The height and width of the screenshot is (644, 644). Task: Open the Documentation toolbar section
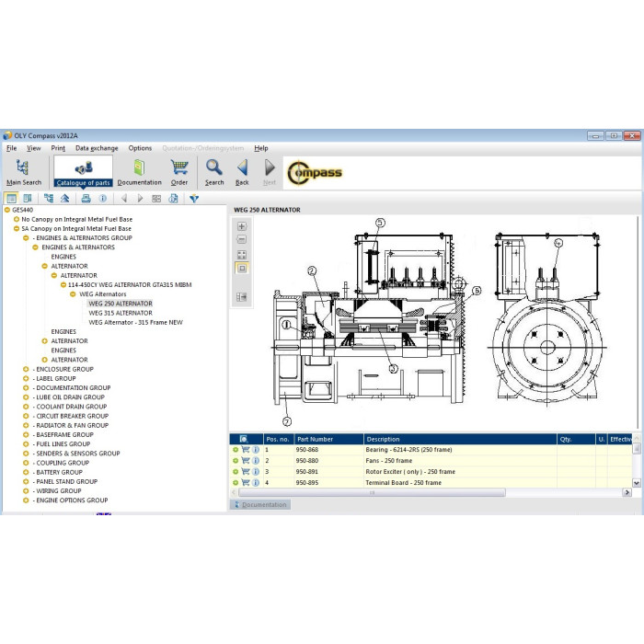coord(139,172)
